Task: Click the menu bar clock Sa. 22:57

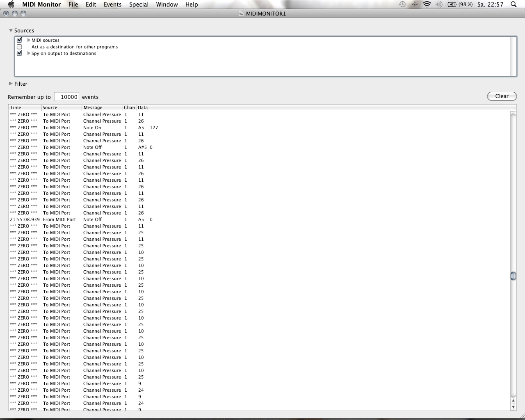Action: coord(490,5)
